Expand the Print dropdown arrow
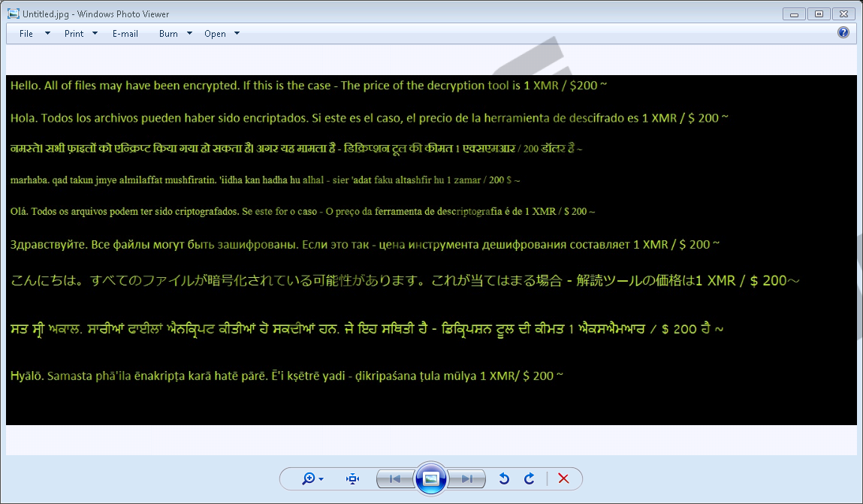The height and width of the screenshot is (504, 863). coord(95,33)
